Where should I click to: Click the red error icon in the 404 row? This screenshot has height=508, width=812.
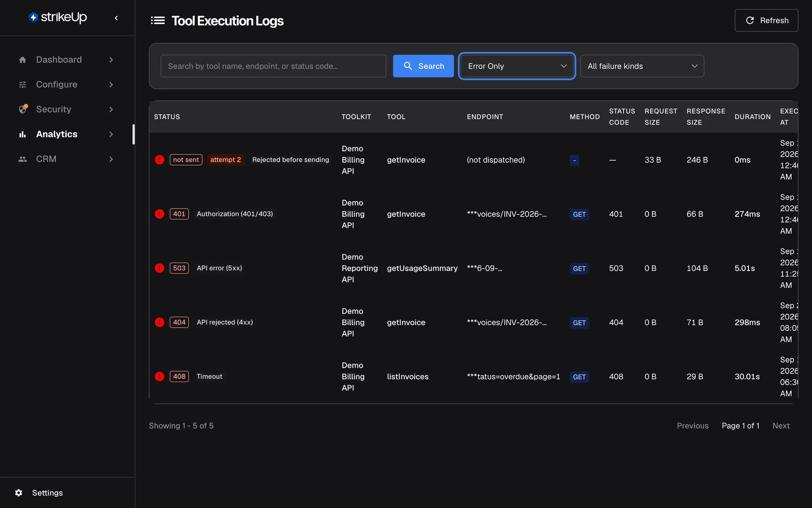[159, 322]
